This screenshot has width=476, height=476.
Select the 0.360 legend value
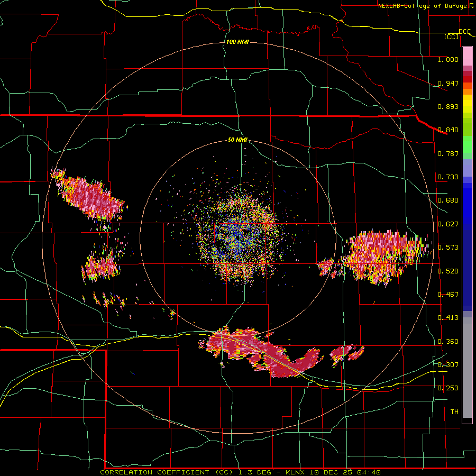coord(448,342)
